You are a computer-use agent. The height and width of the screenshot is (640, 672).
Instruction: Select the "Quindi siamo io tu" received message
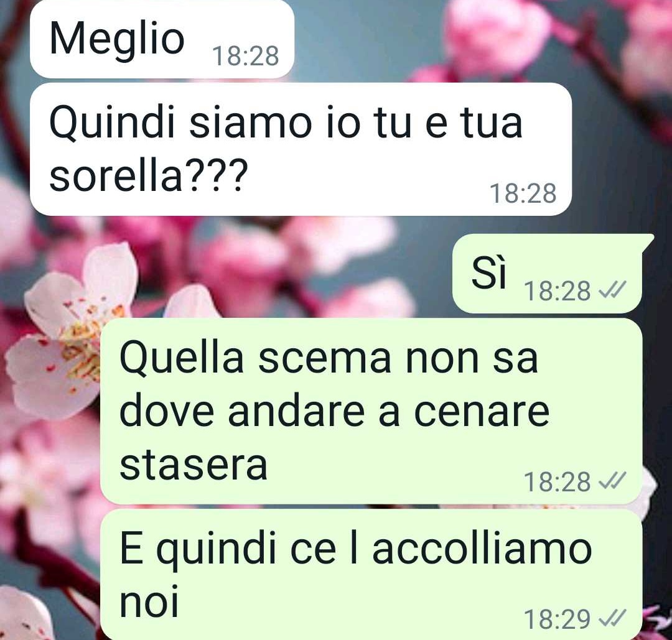coord(301,149)
